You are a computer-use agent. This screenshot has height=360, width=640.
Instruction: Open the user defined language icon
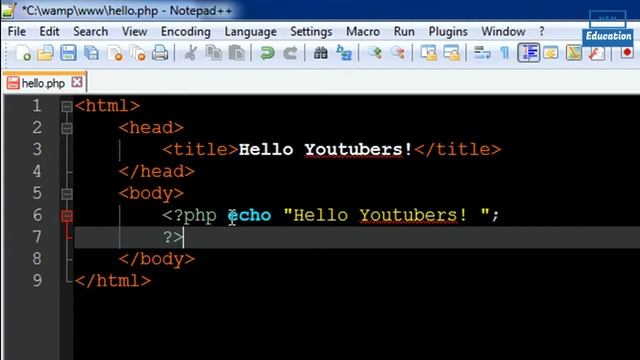(x=551, y=53)
